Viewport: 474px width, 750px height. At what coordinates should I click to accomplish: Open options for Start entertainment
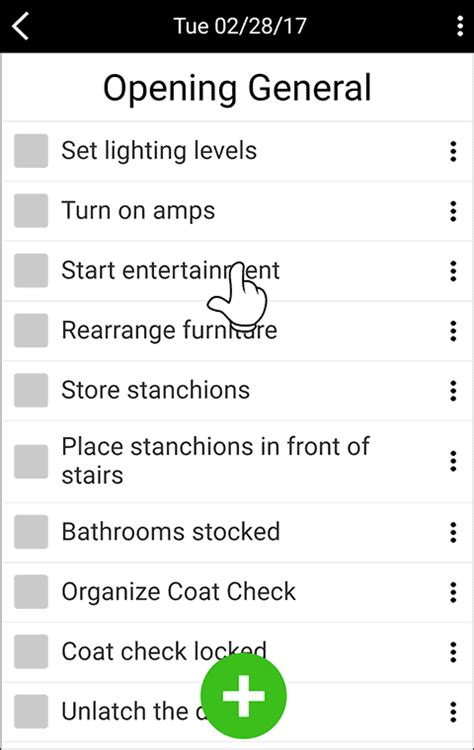(x=453, y=271)
